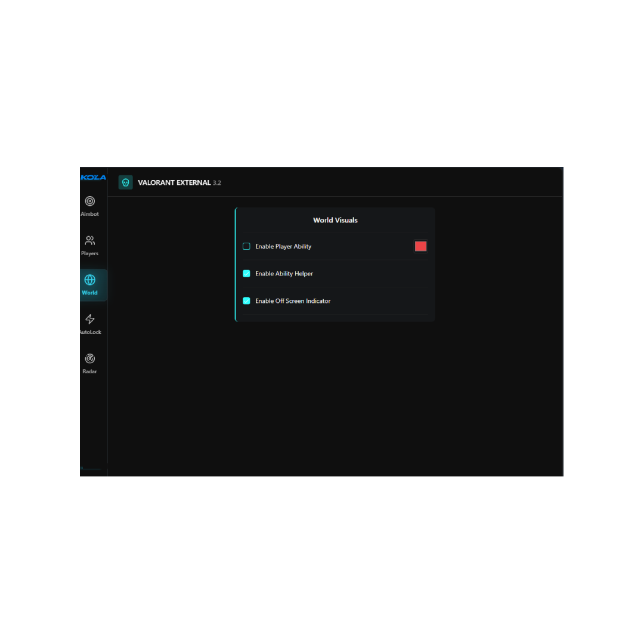Screen dimensions: 644x644
Task: Uncheck Enable Off Screen Indicator
Action: click(x=246, y=301)
